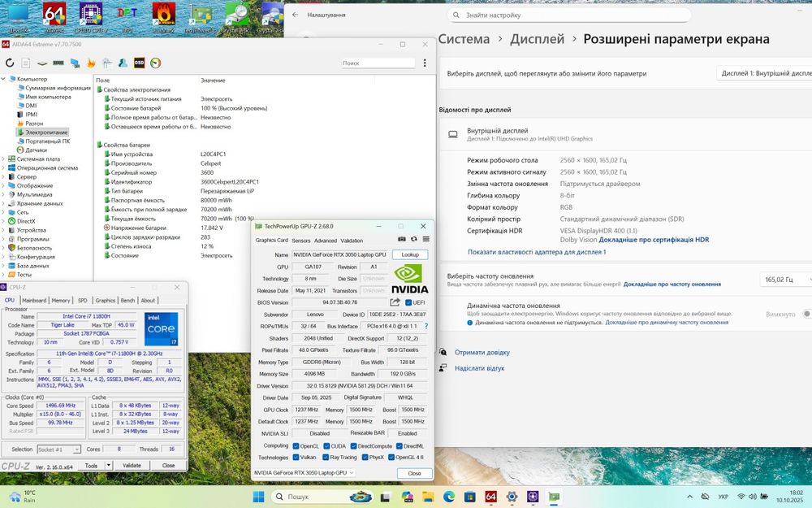Click the Пошук taskbar search box

(322, 497)
